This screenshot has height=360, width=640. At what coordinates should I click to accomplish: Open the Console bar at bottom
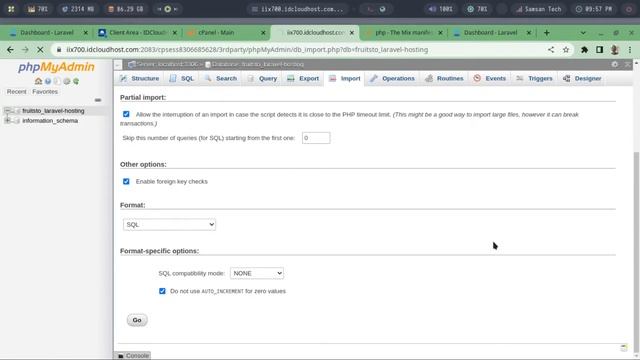click(133, 356)
